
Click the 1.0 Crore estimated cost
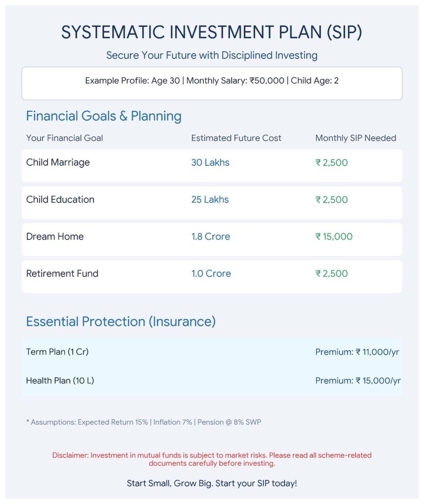(211, 274)
